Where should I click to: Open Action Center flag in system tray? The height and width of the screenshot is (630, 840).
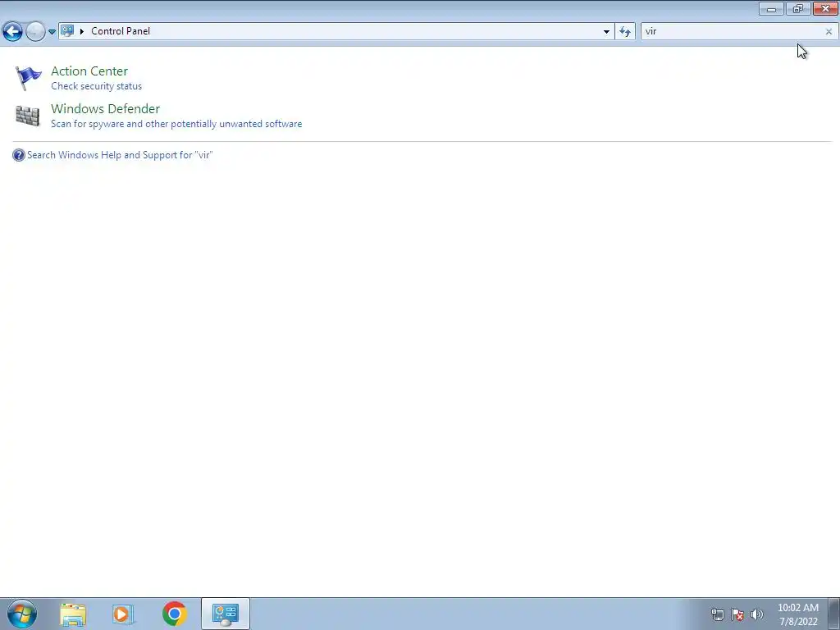[x=737, y=614]
